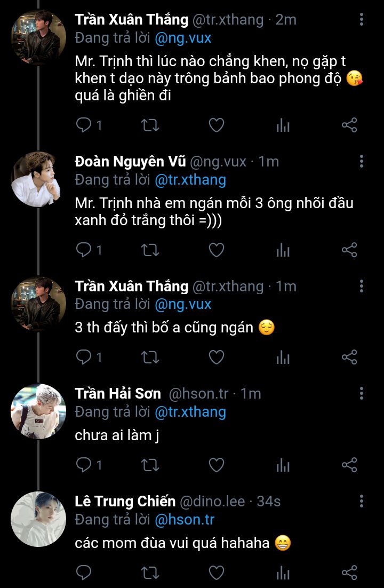
Task: Share Đoàn Nguyên Vũ's tweet
Action: pos(349,250)
